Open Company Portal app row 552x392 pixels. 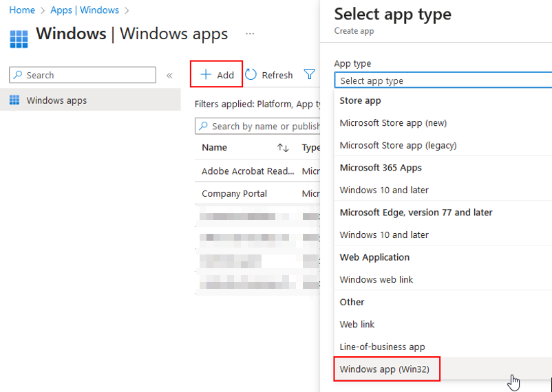[x=234, y=194]
